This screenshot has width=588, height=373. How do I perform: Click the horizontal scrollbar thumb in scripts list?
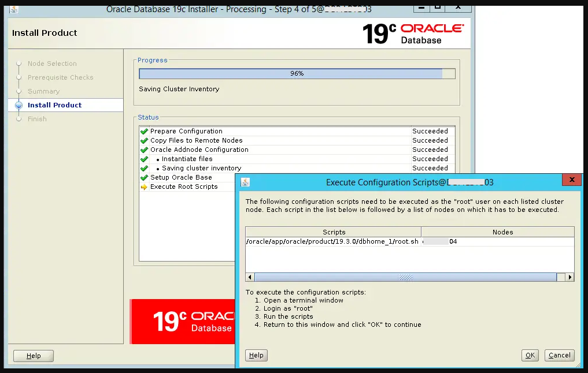coord(405,277)
